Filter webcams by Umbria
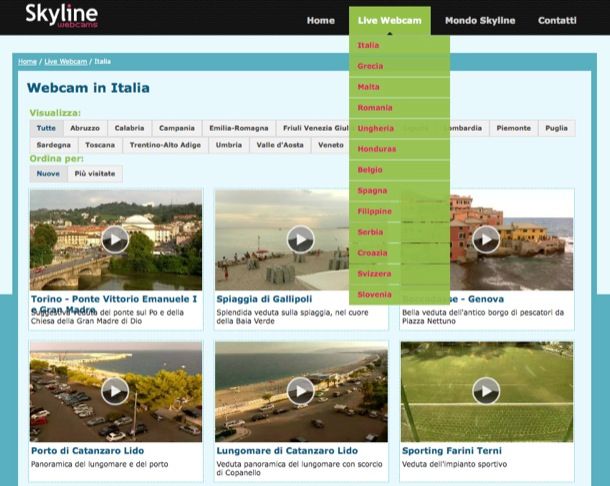The width and height of the screenshot is (610, 486). (x=229, y=145)
